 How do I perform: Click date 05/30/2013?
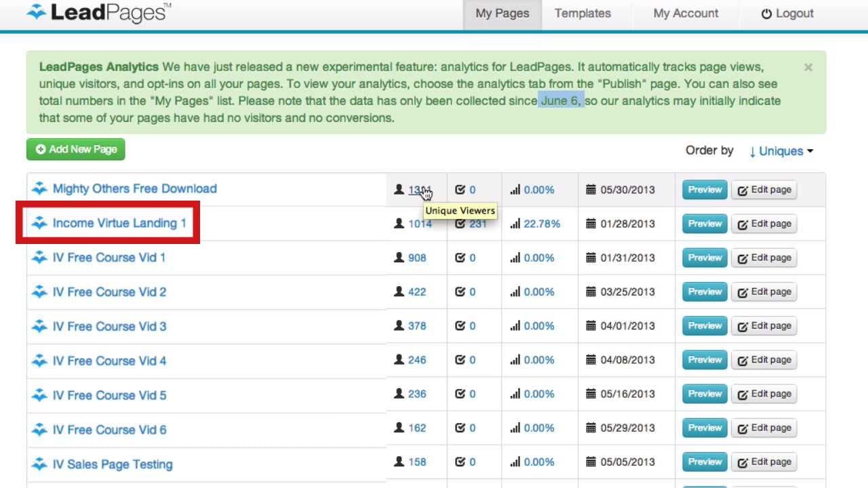(627, 190)
